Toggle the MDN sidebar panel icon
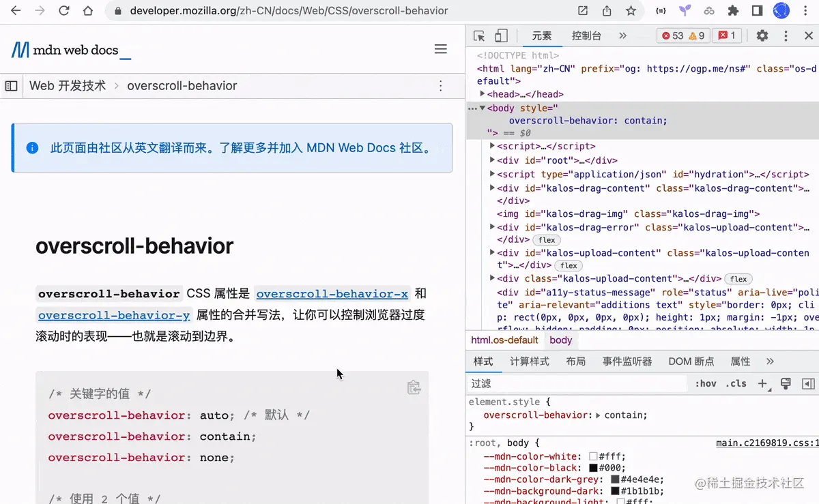Screen dimensions: 819x504 pos(11,86)
